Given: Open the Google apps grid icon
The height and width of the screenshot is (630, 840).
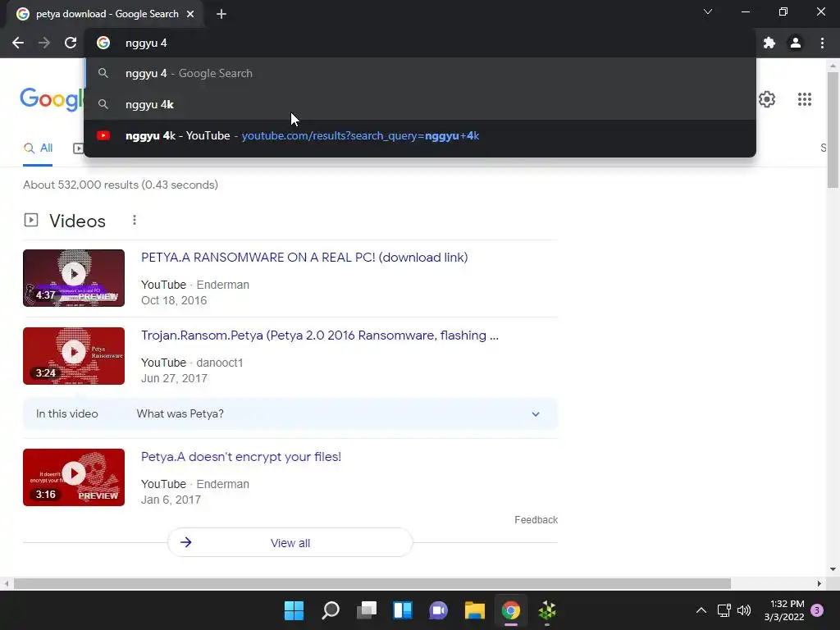Looking at the screenshot, I should point(804,99).
